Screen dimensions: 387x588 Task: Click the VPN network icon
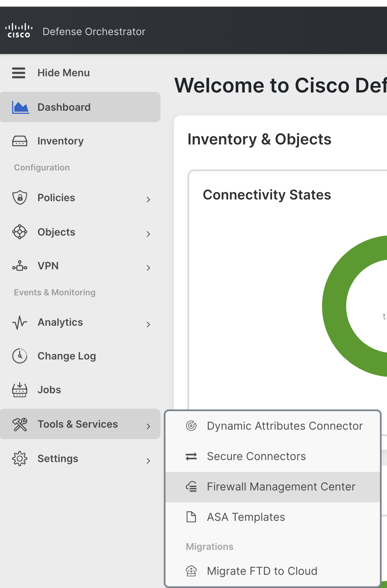[x=20, y=266]
